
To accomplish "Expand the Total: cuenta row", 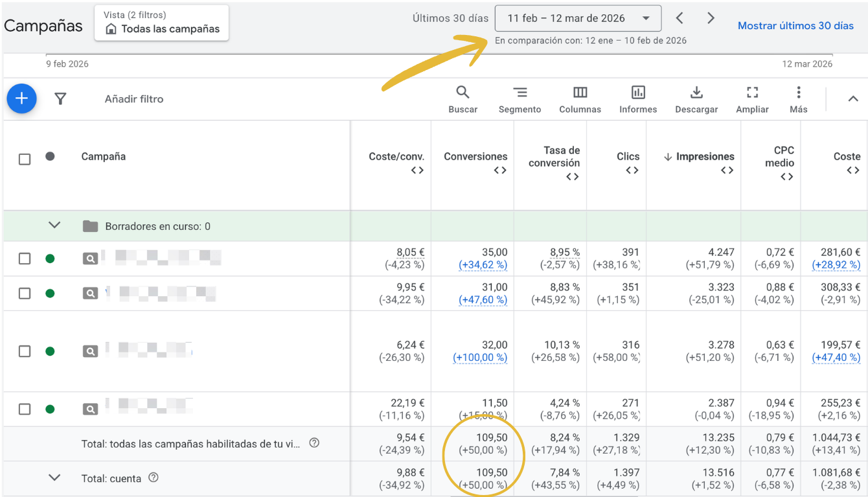I will (x=54, y=478).
